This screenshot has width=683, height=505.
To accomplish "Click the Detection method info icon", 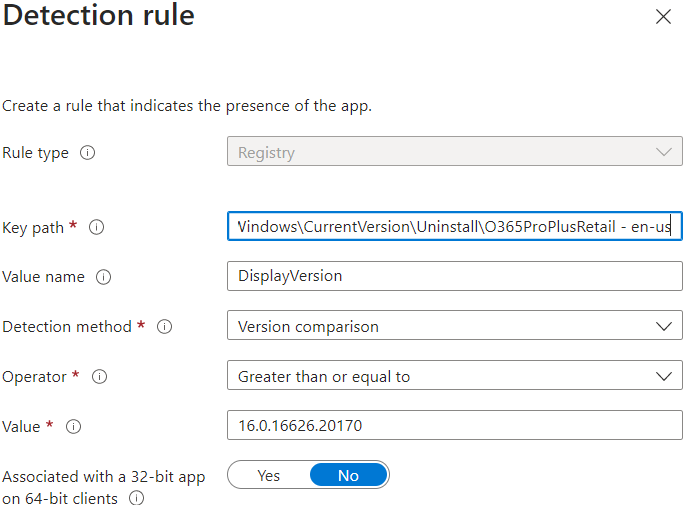I will tap(165, 327).
